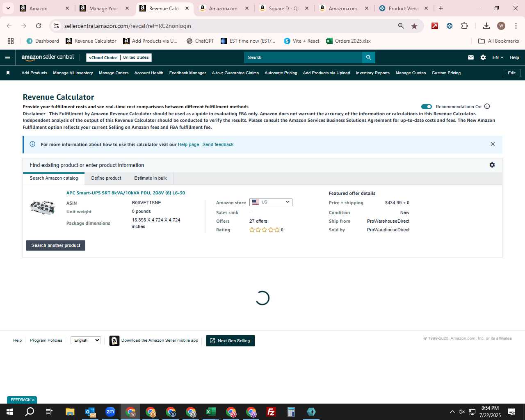This screenshot has height=420, width=525.
Task: Open Add Products menu item
Action: pyautogui.click(x=34, y=73)
